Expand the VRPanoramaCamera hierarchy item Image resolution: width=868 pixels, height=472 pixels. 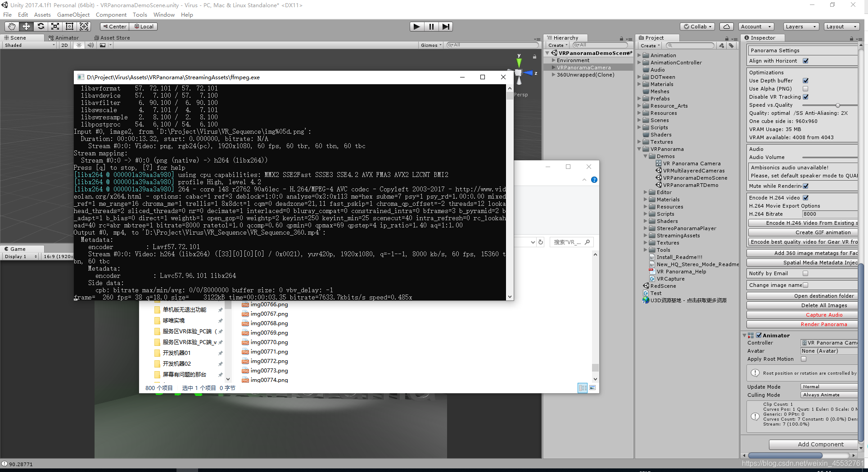tap(553, 68)
